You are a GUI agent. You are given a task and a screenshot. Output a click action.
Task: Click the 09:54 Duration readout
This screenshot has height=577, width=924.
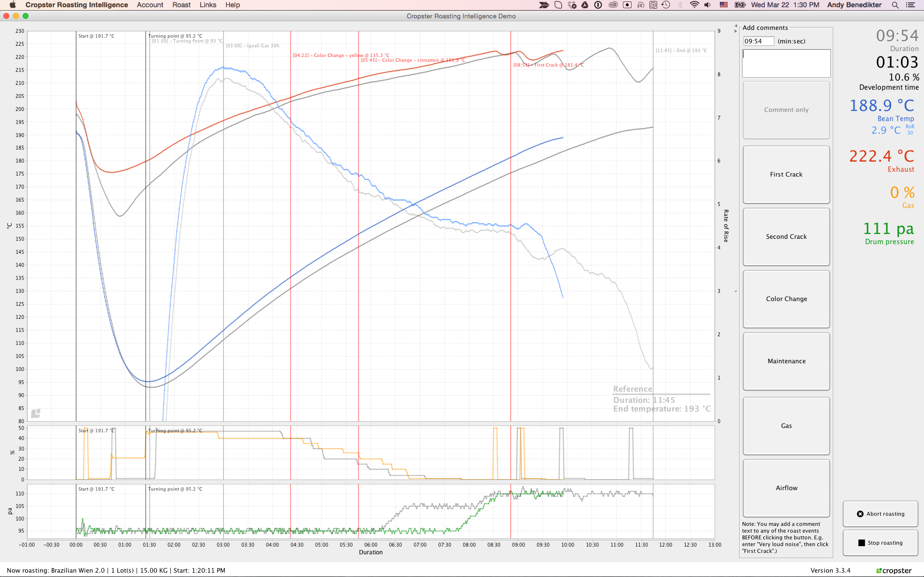coord(897,36)
